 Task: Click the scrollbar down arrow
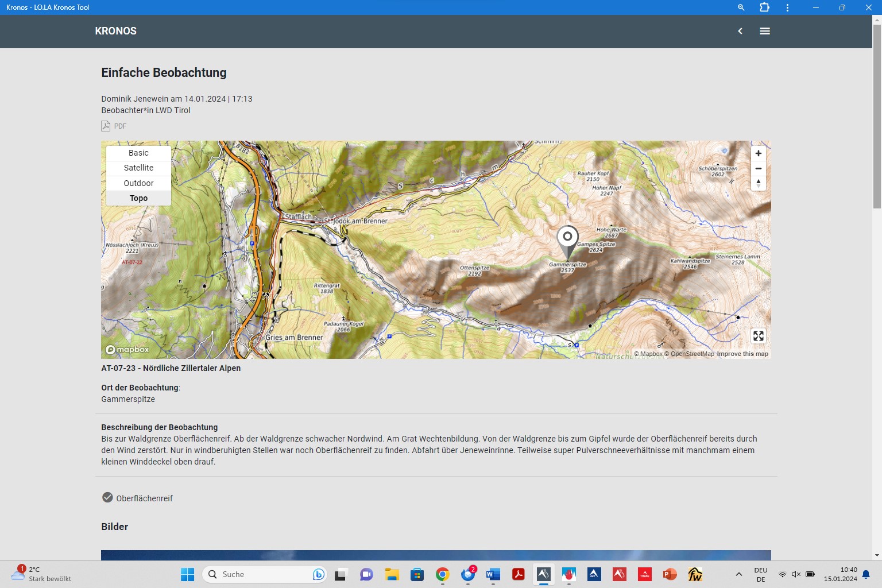point(877,555)
